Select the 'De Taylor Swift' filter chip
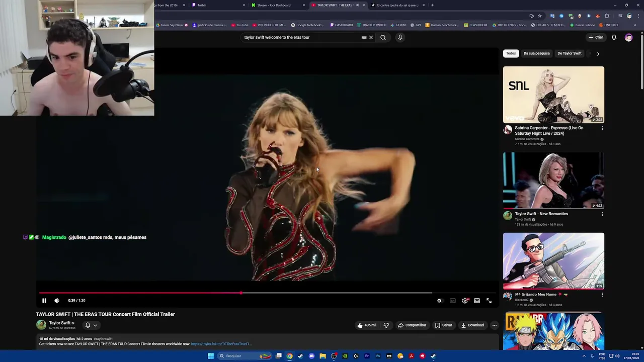This screenshot has height=362, width=644. pyautogui.click(x=569, y=53)
